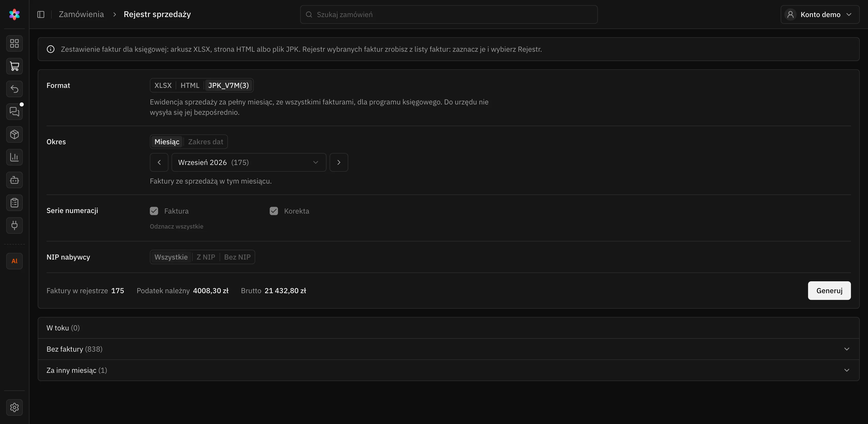Click Rejestr sprzedaży breadcrumb title
The height and width of the screenshot is (424, 868).
click(157, 14)
